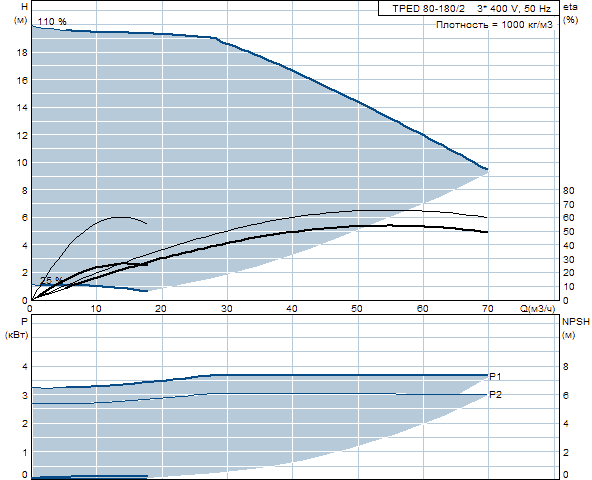The width and height of the screenshot is (592, 480).
Task: Click the TPED 80-180/2 pump title box
Action: click(x=470, y=8)
